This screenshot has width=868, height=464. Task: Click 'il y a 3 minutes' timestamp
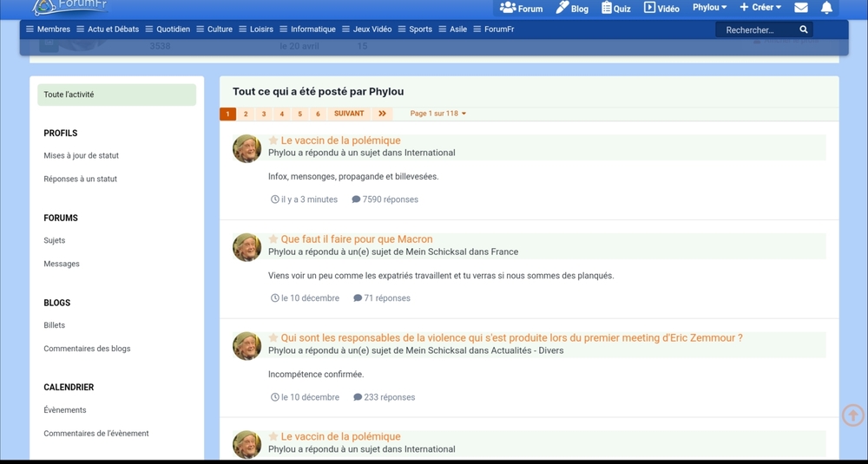[x=304, y=199]
